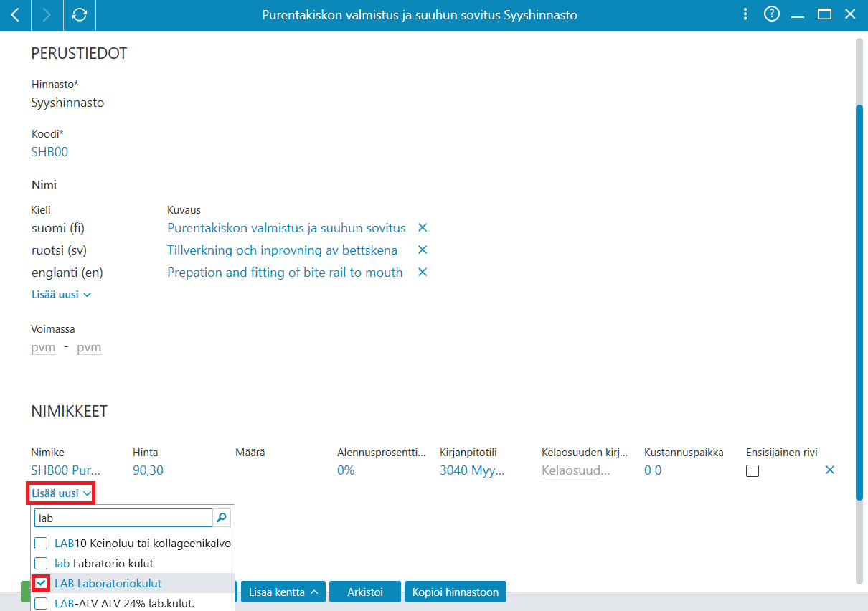Edit the Tillverkning och inprovning av bettskena description

[x=282, y=250]
